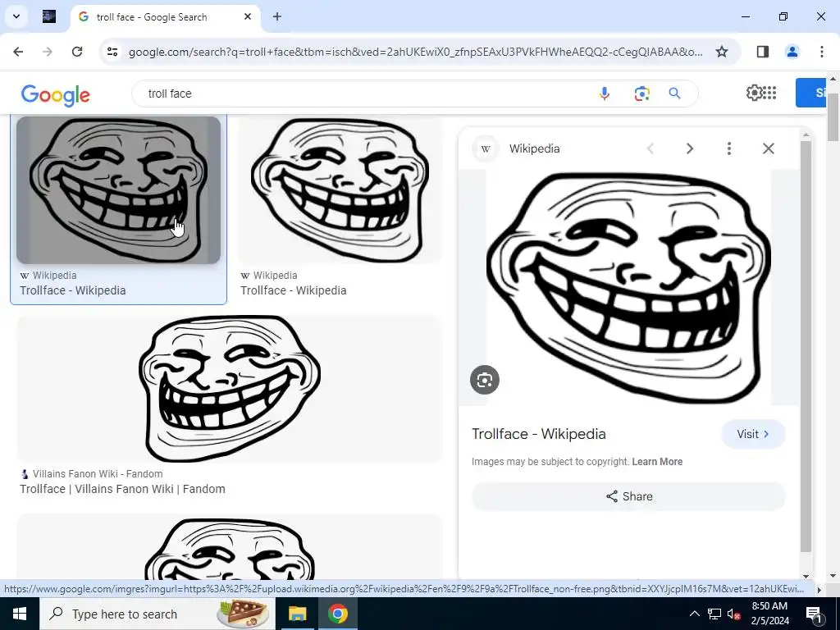
Task: Close the troll face tab
Action: point(248,16)
